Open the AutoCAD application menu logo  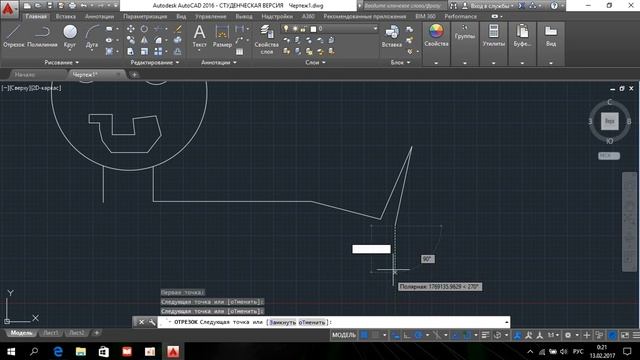[x=9, y=8]
